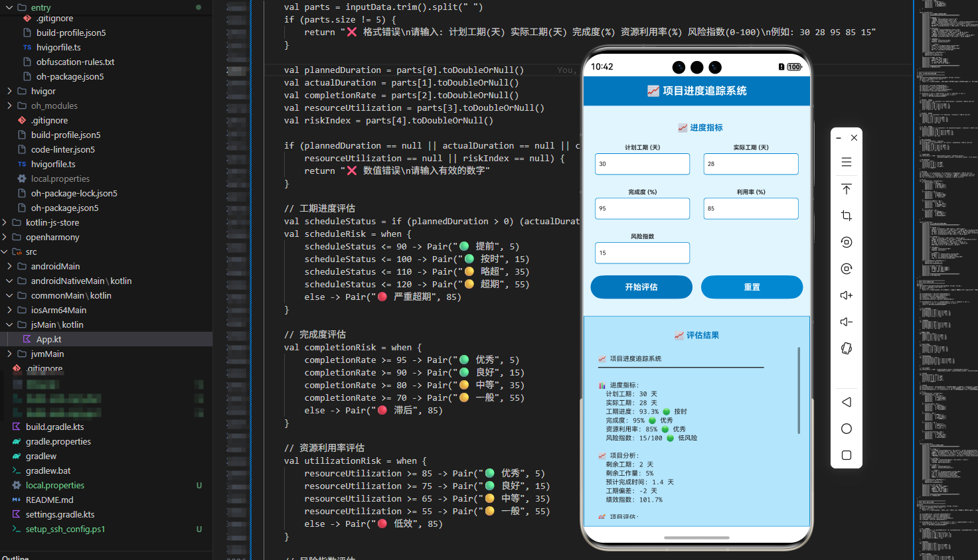Decrease emulator volume with speaker minus

[847, 322]
